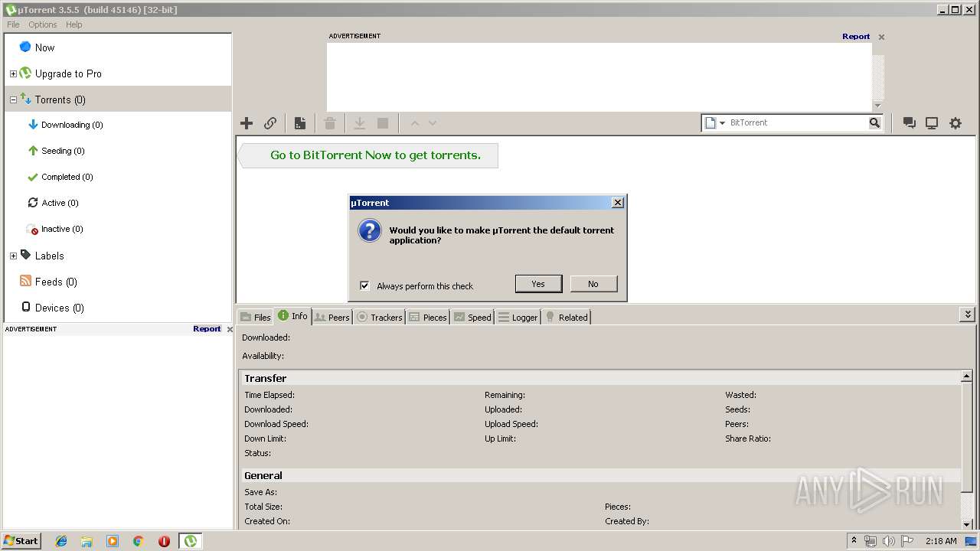Expand the Upgrade to Pro node

pos(13,74)
